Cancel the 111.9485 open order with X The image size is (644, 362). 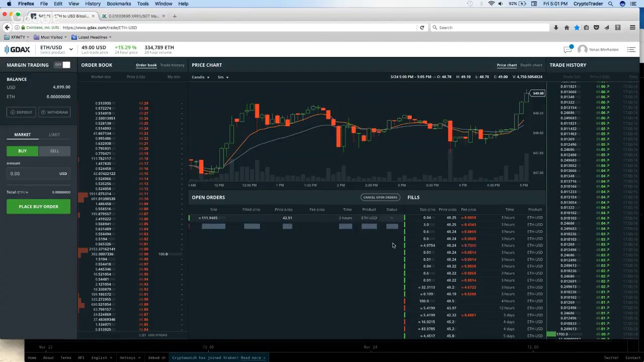pos(391,218)
